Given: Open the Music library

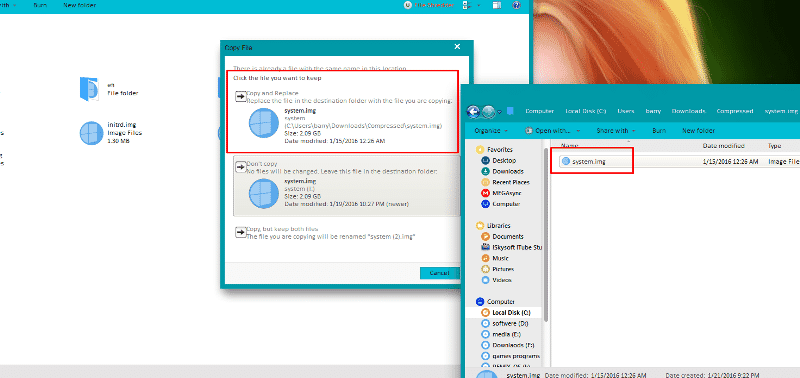Looking at the screenshot, I should coord(500,259).
